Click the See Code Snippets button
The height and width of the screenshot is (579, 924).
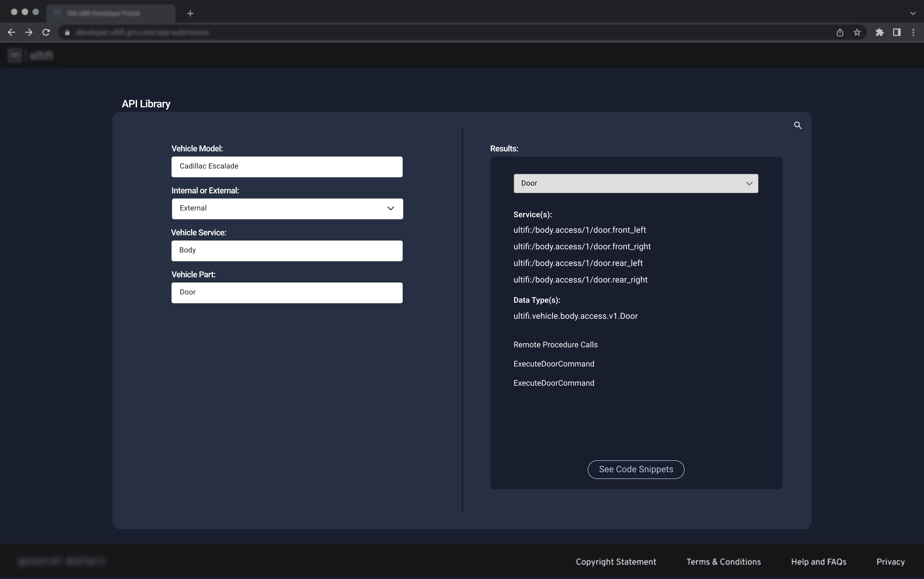[636, 469]
